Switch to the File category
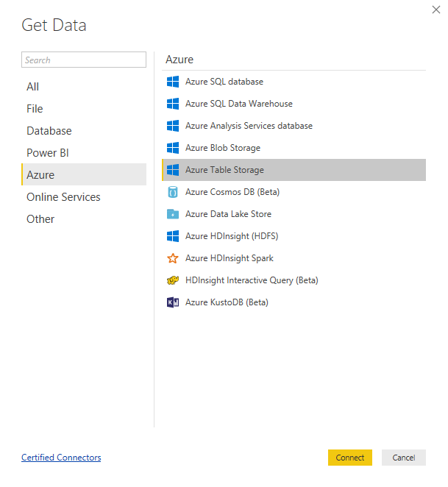 point(35,109)
